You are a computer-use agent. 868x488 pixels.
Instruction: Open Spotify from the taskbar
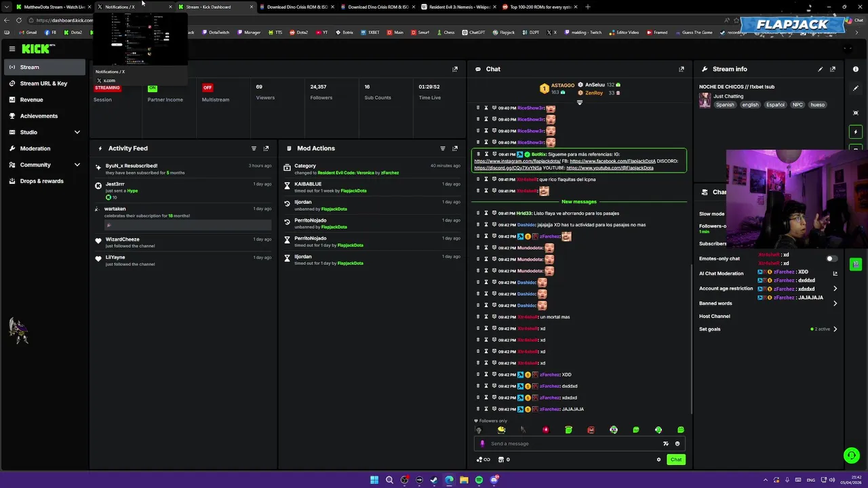[x=479, y=480]
